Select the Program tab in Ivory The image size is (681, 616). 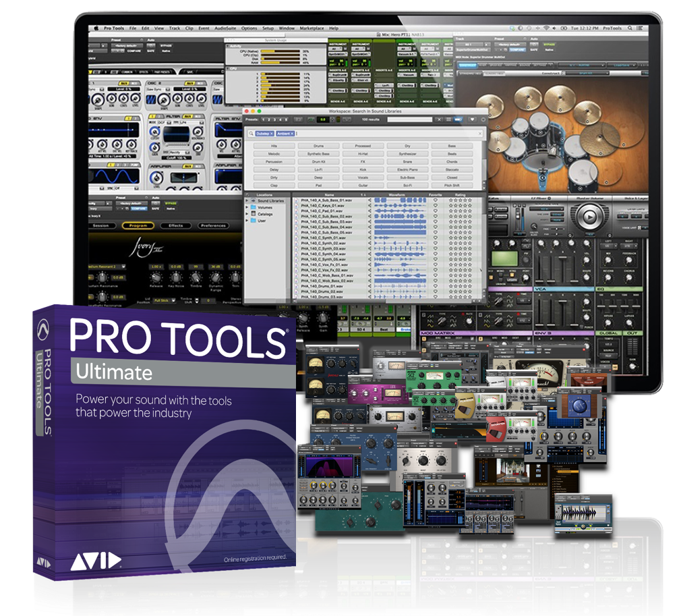[x=138, y=225]
